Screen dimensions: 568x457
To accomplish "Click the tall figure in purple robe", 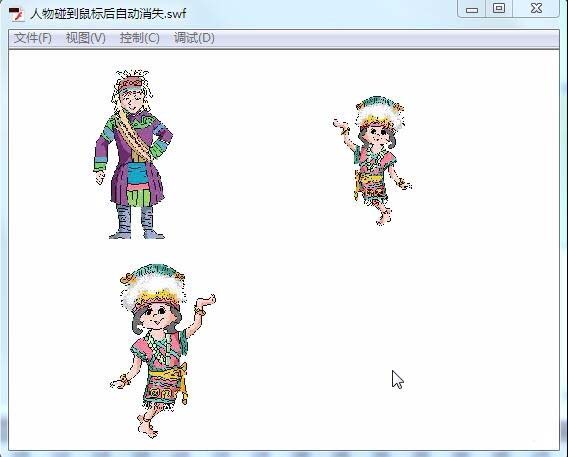I will 133,155.
